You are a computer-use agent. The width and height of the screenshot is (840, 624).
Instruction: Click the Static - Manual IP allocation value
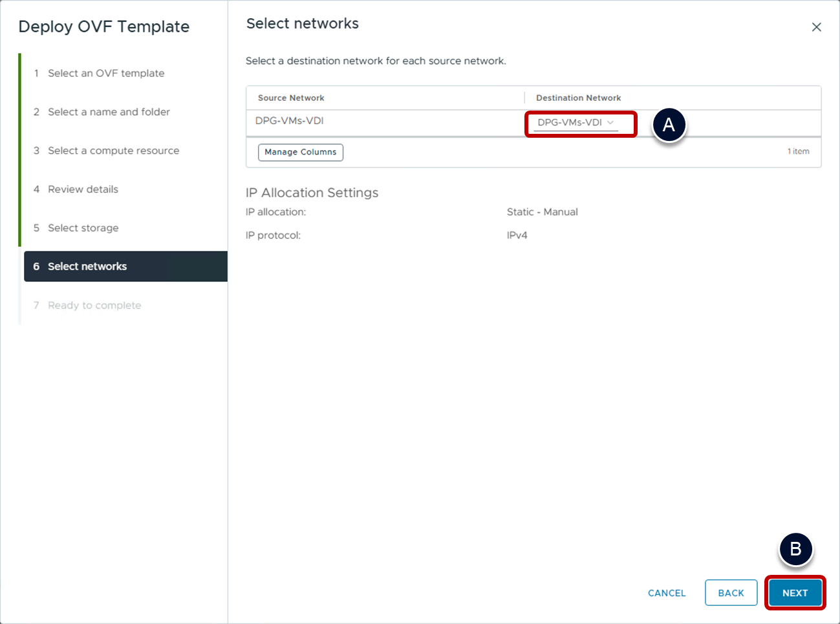click(542, 212)
